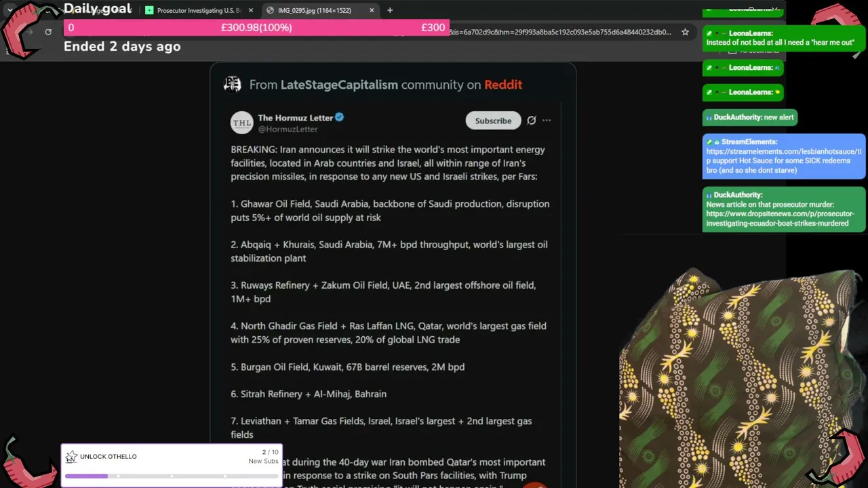This screenshot has width=868, height=488.
Task: Click The Hormuz Letter THL profile picture
Action: (x=241, y=123)
